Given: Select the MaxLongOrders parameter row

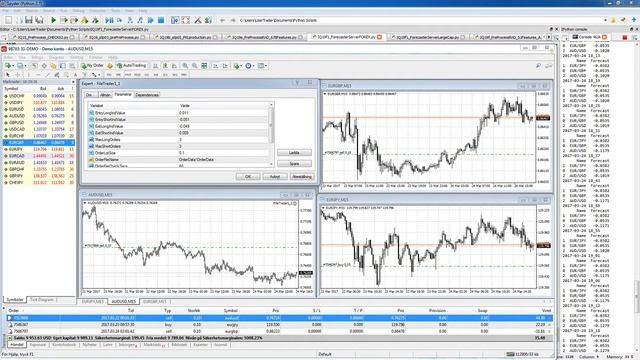Looking at the screenshot, I should click(x=178, y=140).
